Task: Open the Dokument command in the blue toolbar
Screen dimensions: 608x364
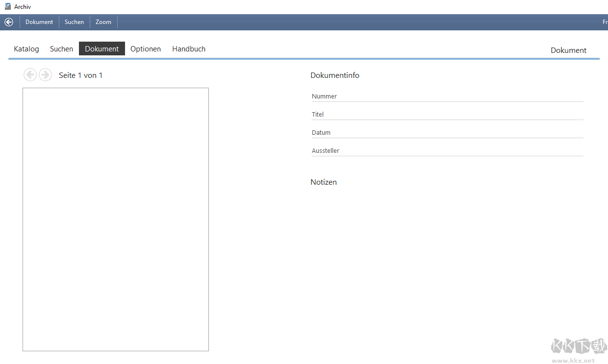Action: [39, 22]
